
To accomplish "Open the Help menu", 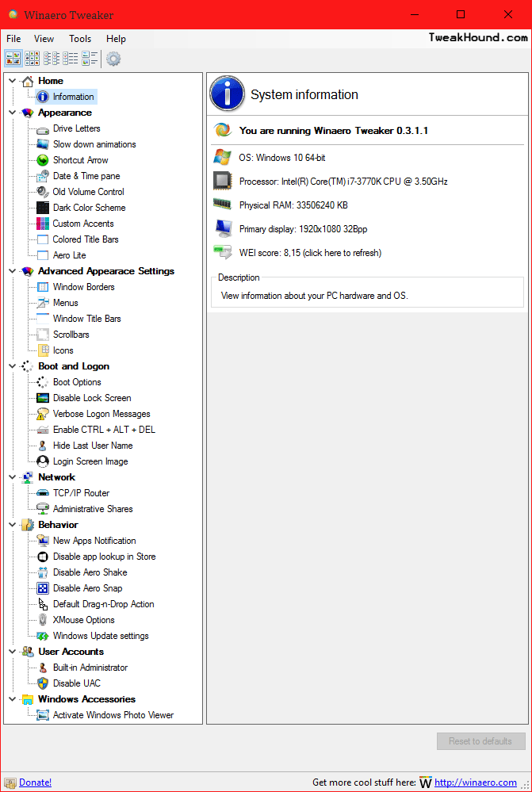I will tap(117, 39).
